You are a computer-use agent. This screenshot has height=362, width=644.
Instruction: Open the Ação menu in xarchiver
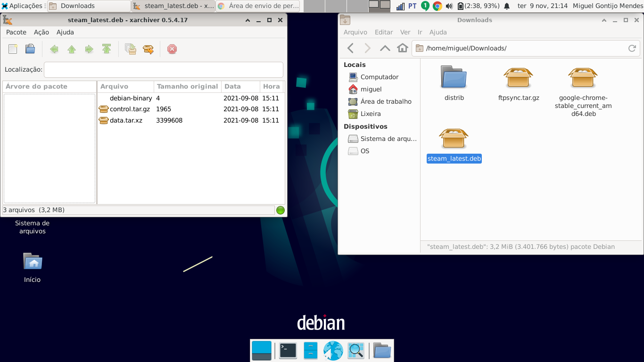click(x=41, y=32)
